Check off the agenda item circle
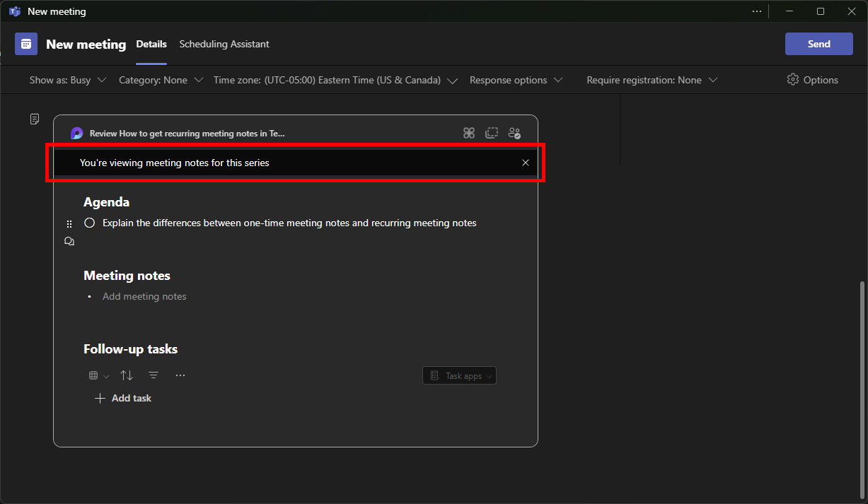This screenshot has height=504, width=868. click(90, 223)
